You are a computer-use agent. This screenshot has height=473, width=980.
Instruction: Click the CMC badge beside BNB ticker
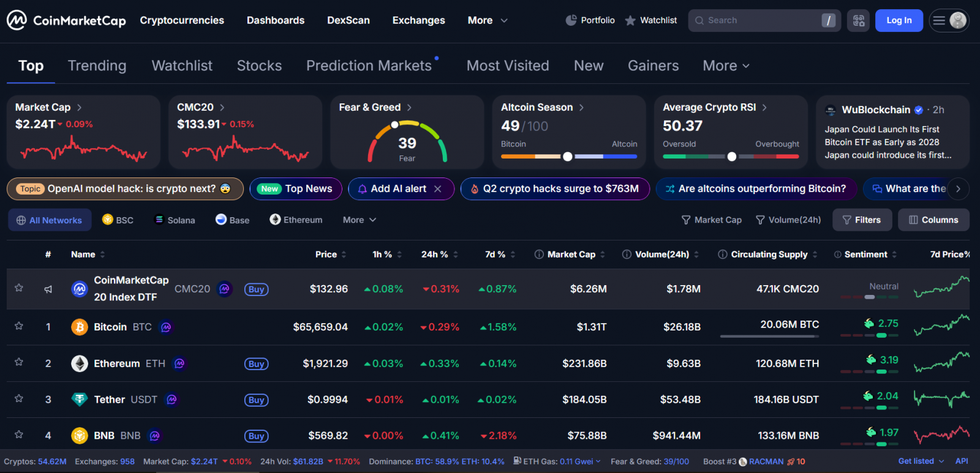pyautogui.click(x=155, y=436)
